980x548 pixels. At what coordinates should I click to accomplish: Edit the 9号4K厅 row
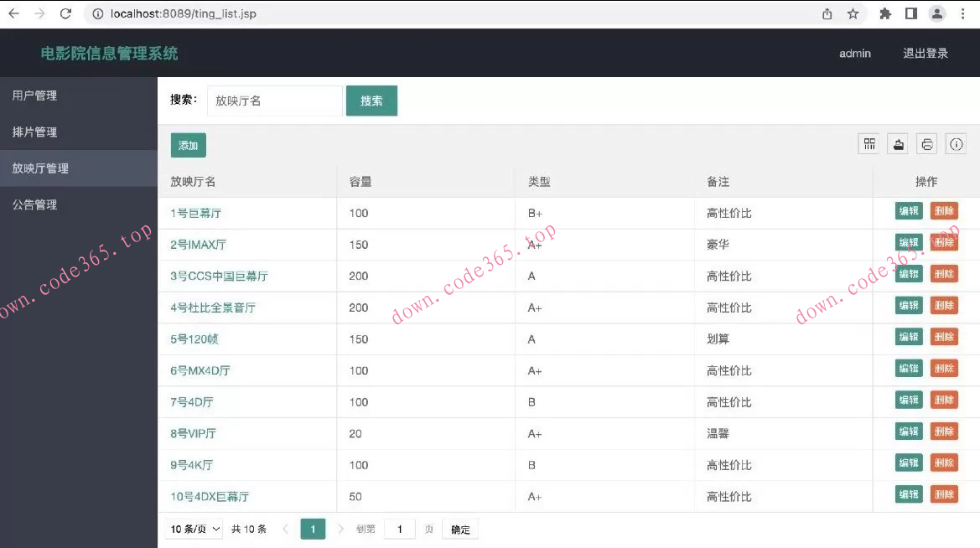(909, 463)
